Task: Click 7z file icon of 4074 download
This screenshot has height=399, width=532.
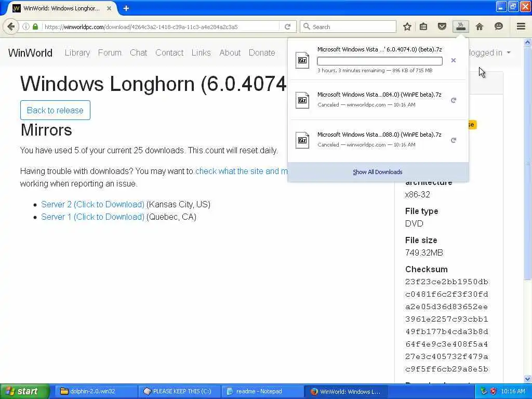Action: pyautogui.click(x=302, y=60)
